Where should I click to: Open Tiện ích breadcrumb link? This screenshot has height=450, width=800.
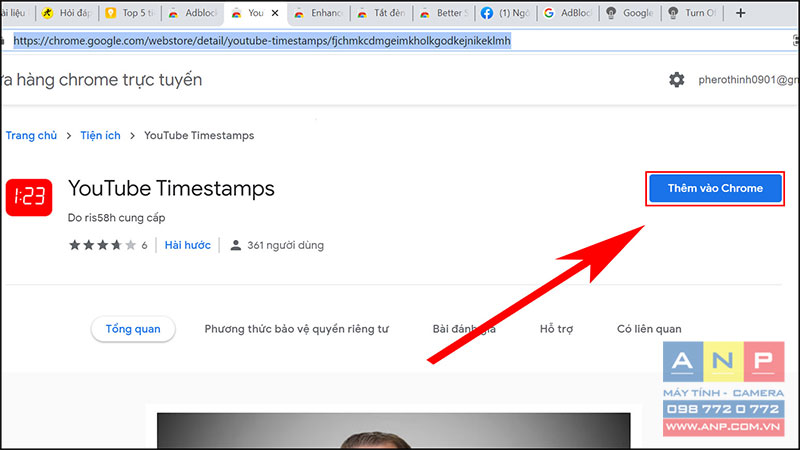tap(101, 136)
